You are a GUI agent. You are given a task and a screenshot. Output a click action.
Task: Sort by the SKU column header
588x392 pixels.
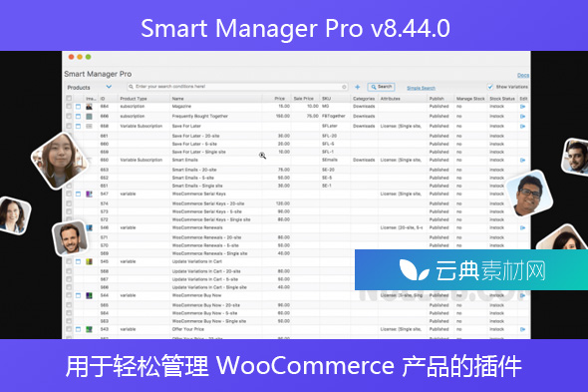tap(326, 99)
